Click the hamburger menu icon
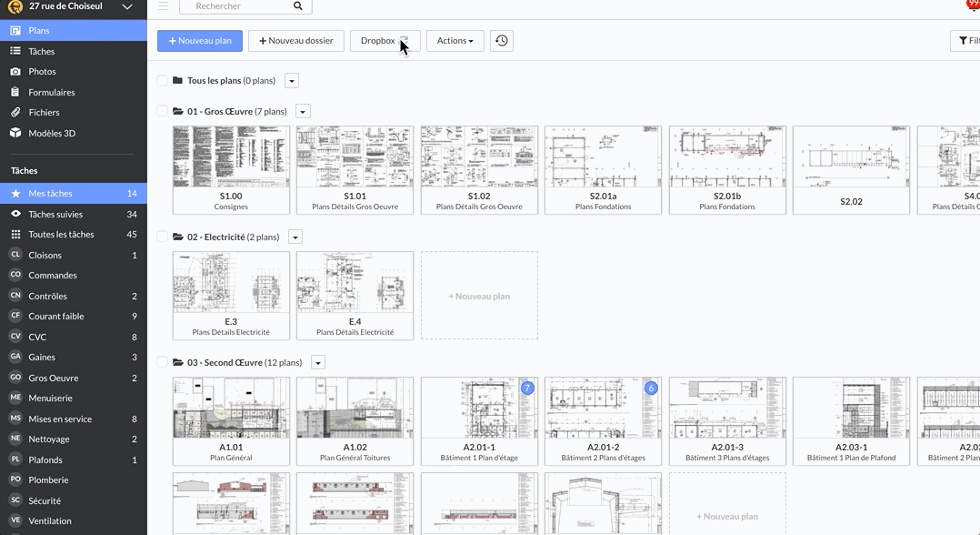Screen dimensions: 980x535 163,6
